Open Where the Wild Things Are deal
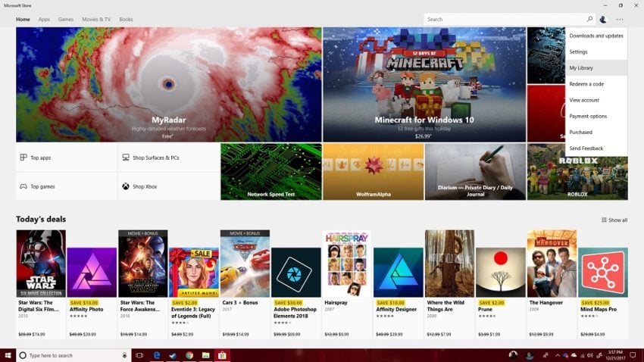644x362 pixels. [449, 284]
